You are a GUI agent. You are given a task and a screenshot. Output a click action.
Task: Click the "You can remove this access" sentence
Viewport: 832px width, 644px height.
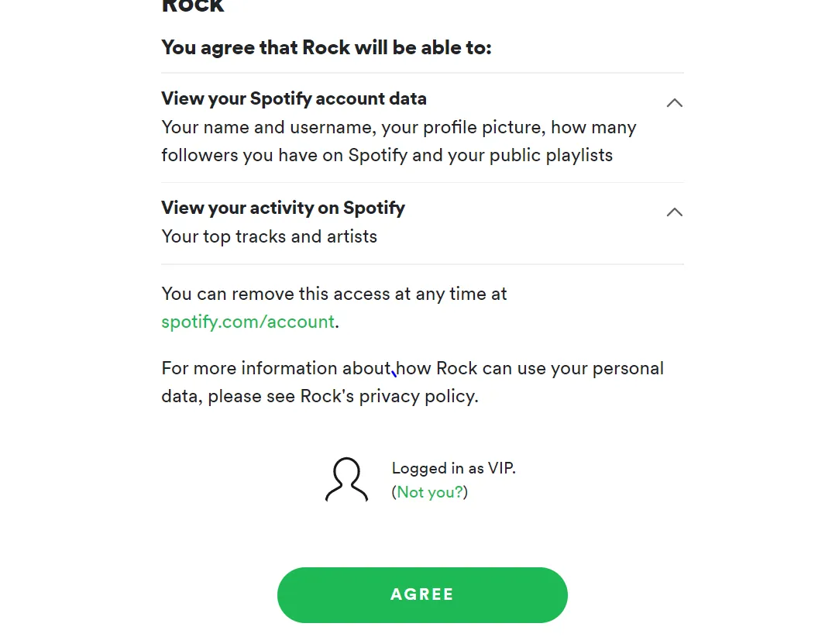[334, 294]
